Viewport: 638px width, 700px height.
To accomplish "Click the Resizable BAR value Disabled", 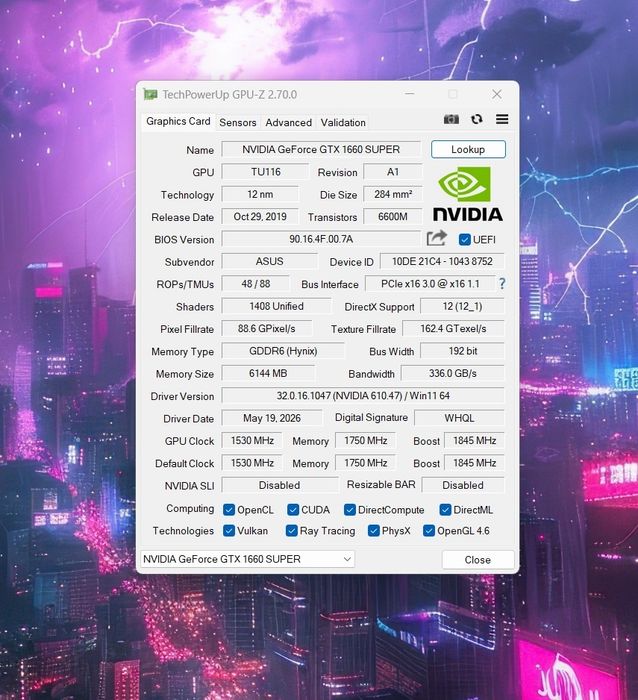I will [x=463, y=485].
